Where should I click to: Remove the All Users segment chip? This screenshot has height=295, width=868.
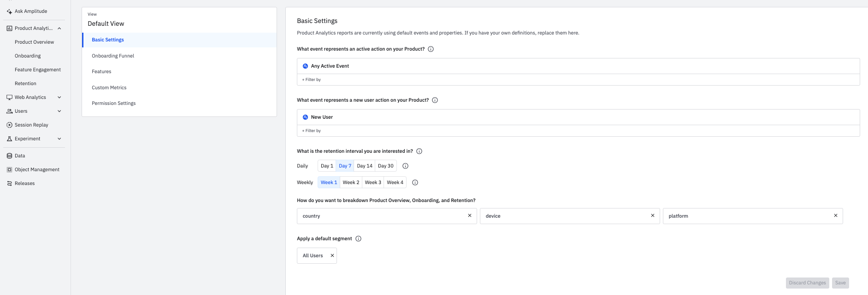(332, 255)
